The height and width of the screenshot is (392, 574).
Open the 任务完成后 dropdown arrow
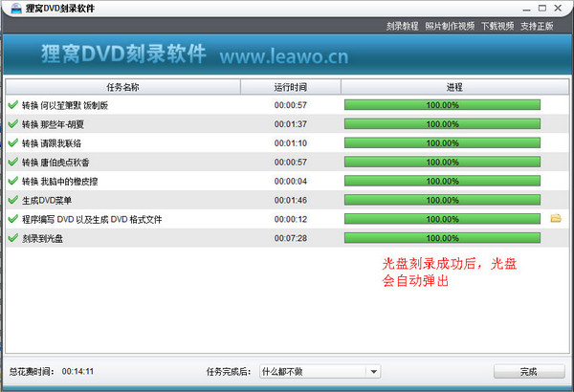(x=373, y=372)
